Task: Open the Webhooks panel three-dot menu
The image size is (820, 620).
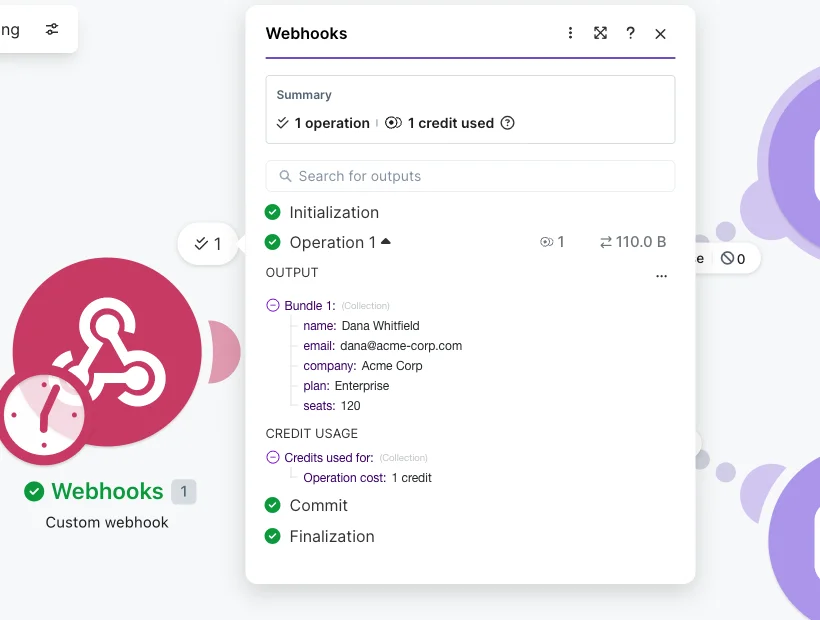Action: 570,33
